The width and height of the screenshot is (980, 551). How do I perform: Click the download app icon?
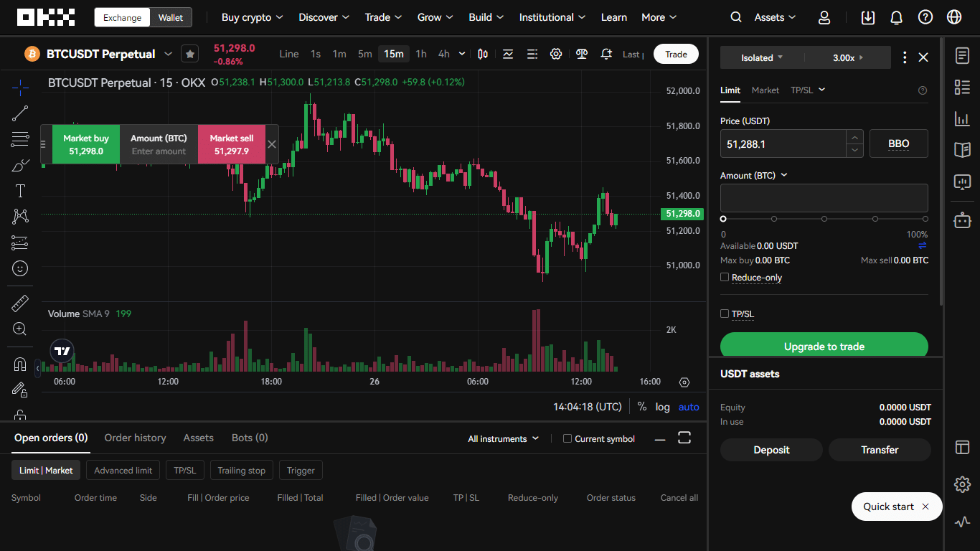point(868,17)
